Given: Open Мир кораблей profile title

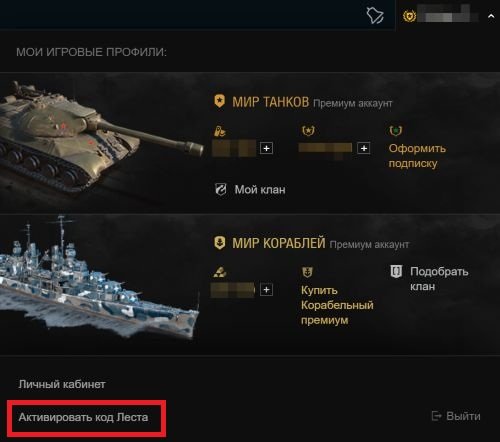Looking at the screenshot, I should click(x=279, y=243).
